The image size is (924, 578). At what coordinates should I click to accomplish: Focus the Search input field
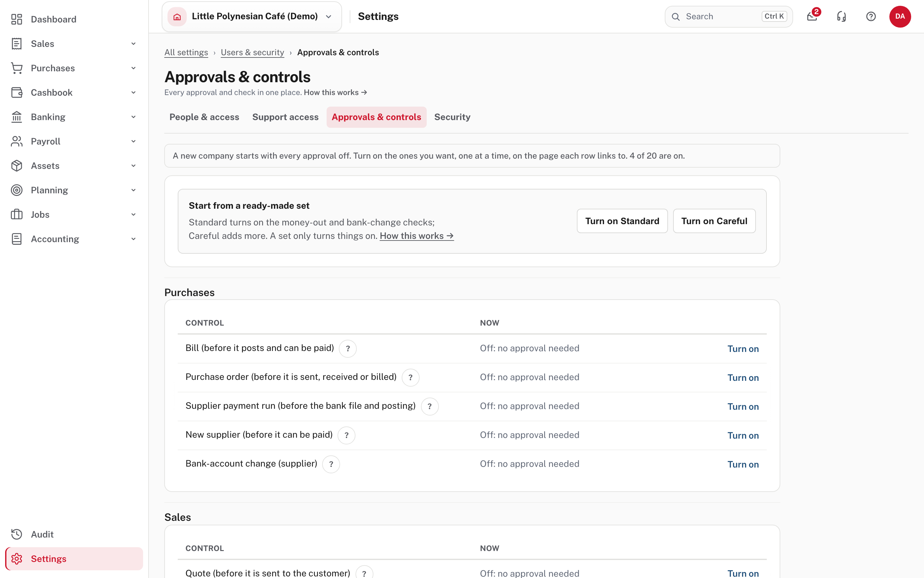pos(729,16)
